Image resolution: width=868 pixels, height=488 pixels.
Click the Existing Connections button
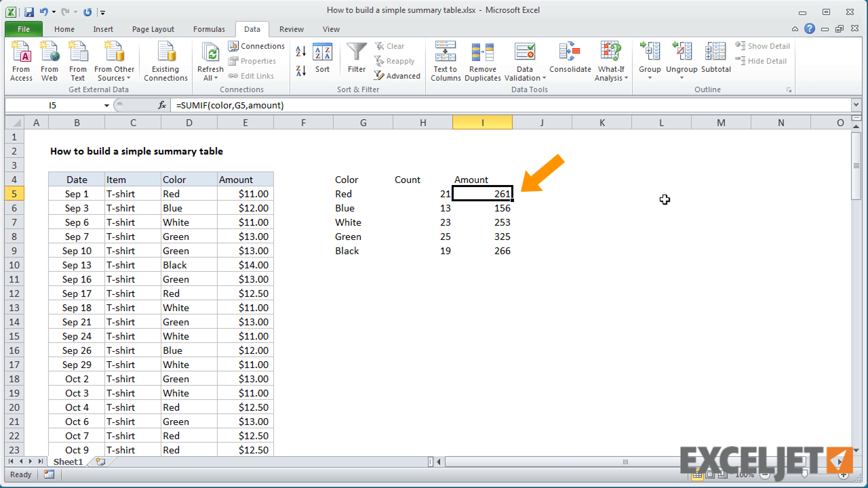[165, 60]
